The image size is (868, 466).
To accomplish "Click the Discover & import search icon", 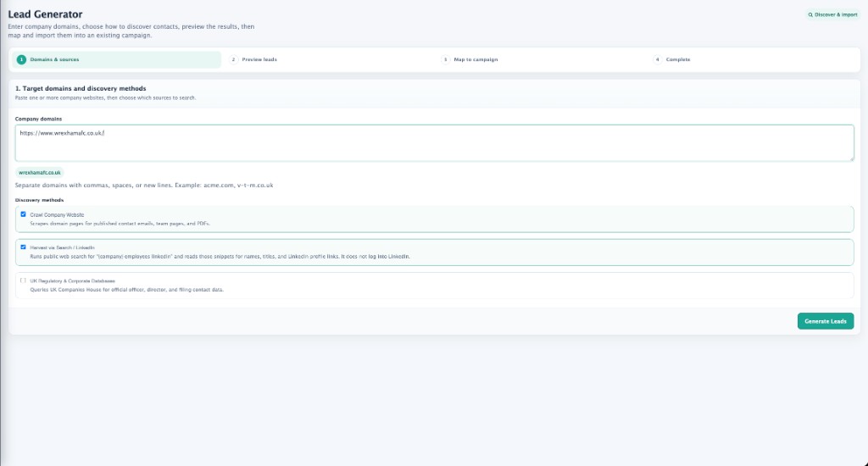I will coord(810,15).
